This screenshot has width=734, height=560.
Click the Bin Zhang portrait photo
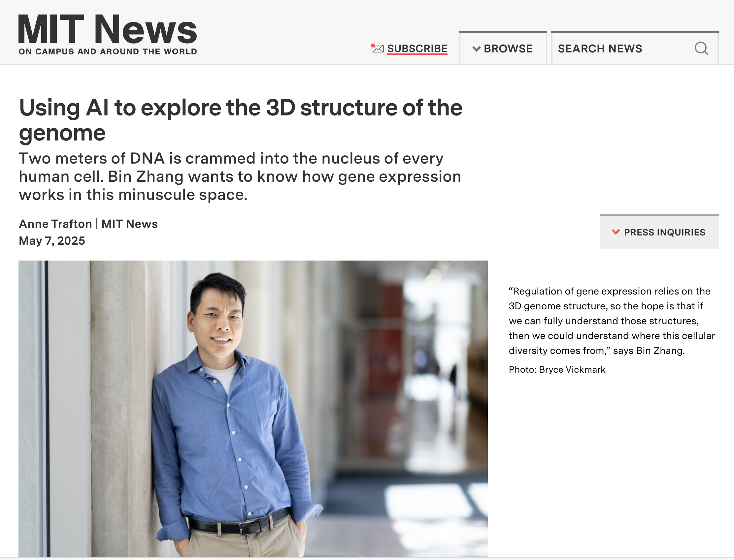pos(253,408)
